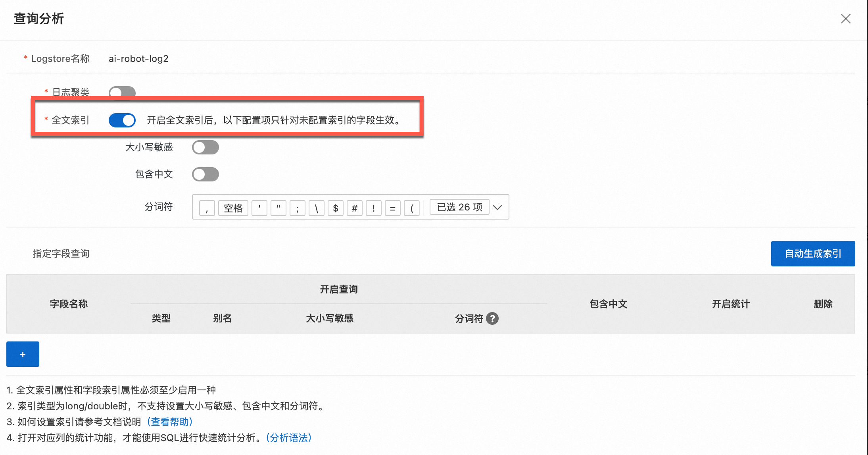Screen dimensions: 868x455
Task: Click the 自动生成索引 button
Action: pos(813,254)
